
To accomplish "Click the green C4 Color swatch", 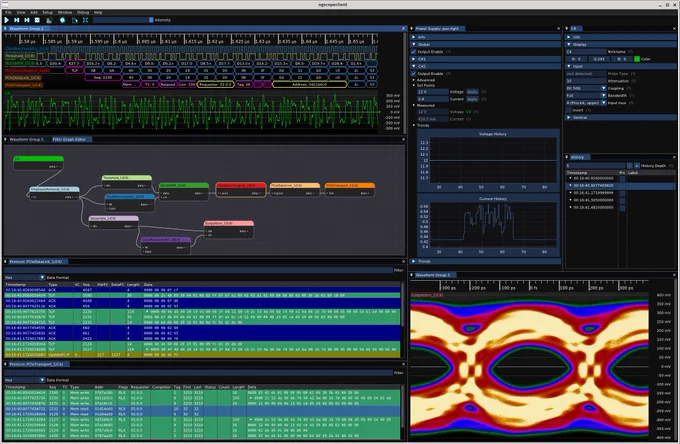I will [x=637, y=59].
